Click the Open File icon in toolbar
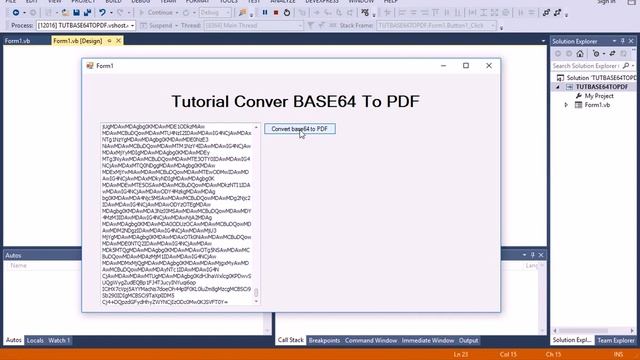Screen dimensions: 640x360 tap(65, 13)
